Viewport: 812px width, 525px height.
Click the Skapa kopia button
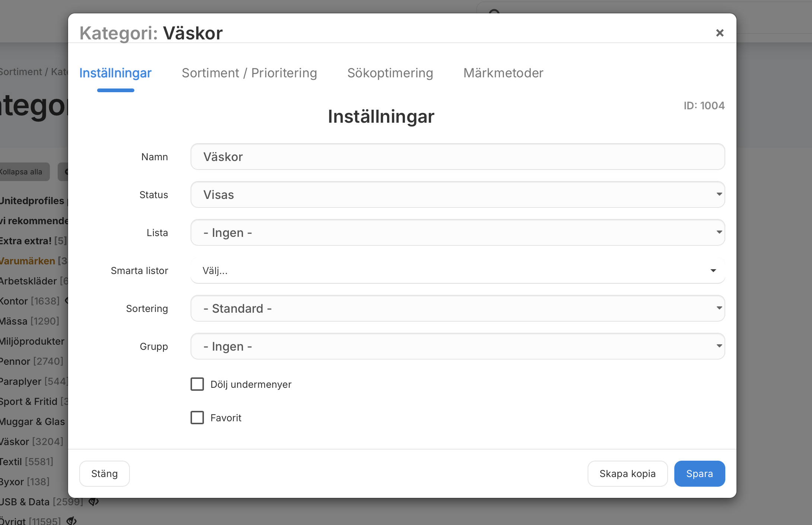click(627, 474)
